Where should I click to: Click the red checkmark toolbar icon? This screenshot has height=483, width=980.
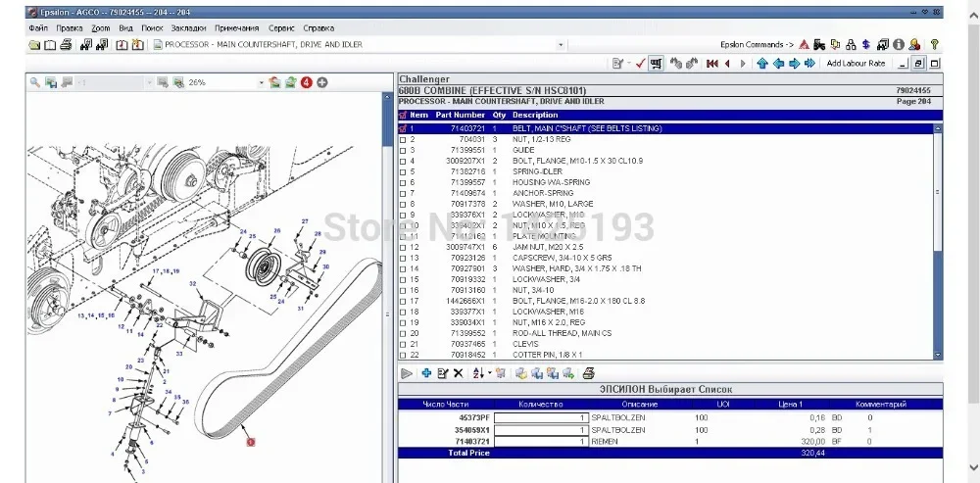pos(640,63)
